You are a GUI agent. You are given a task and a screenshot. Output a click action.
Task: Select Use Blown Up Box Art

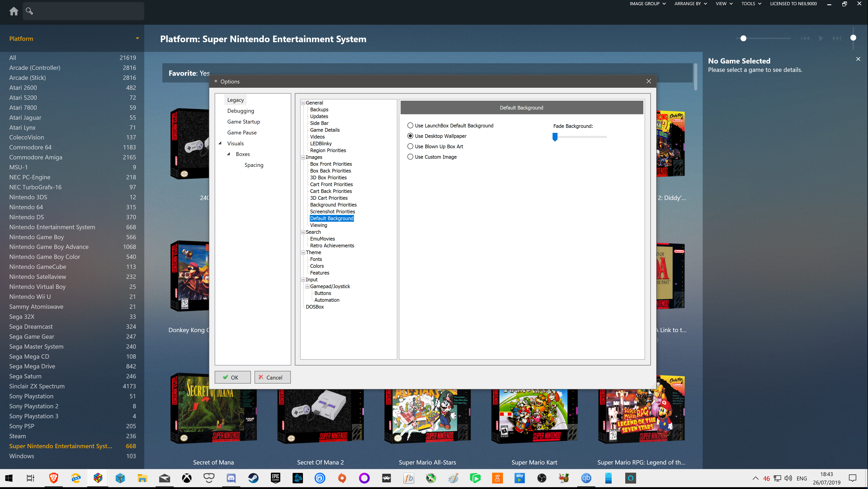(x=410, y=146)
